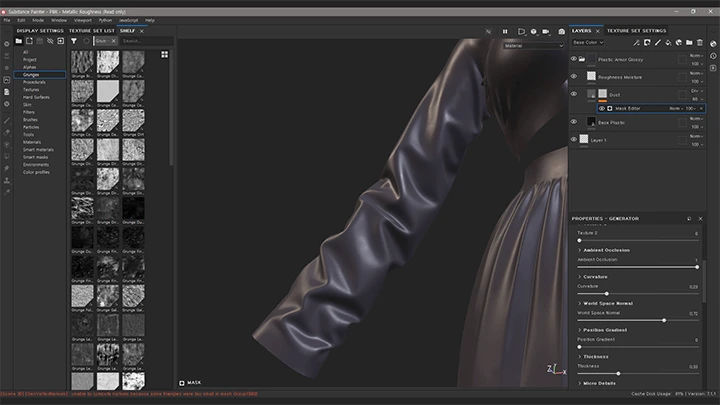The image size is (720, 405).
Task: Click the shelf Search input field
Action: pos(146,41)
